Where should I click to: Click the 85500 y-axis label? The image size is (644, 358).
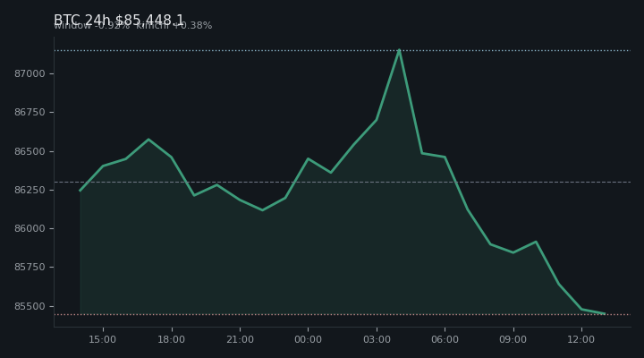pyautogui.click(x=30, y=306)
